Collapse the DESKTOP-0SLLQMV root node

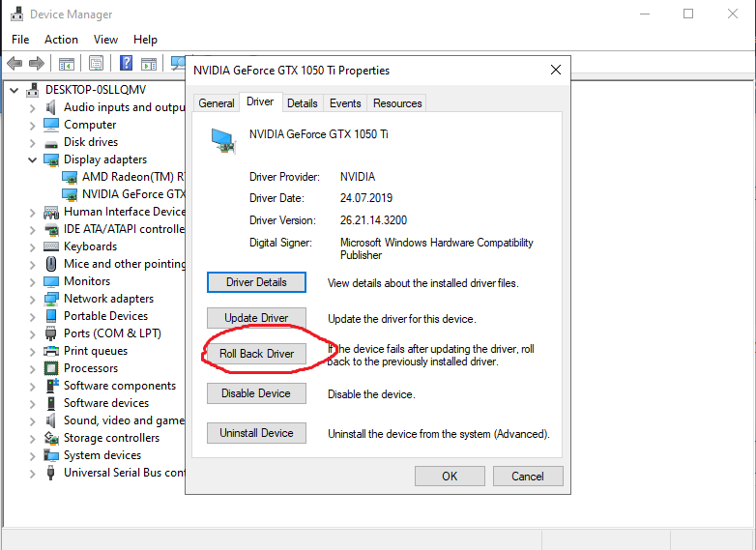pyautogui.click(x=14, y=90)
